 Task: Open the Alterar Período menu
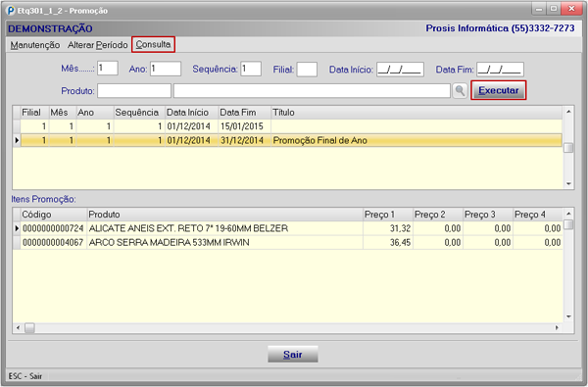(97, 45)
